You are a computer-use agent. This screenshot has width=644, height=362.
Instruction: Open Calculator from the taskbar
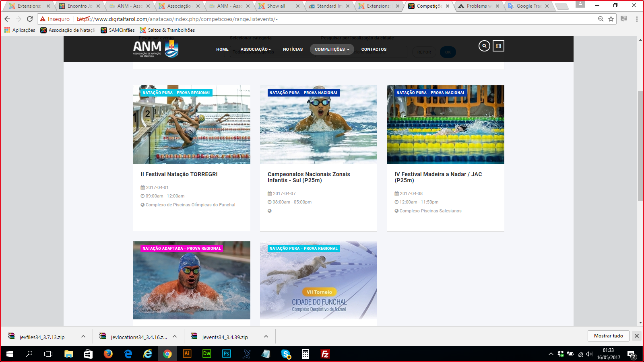click(x=305, y=354)
